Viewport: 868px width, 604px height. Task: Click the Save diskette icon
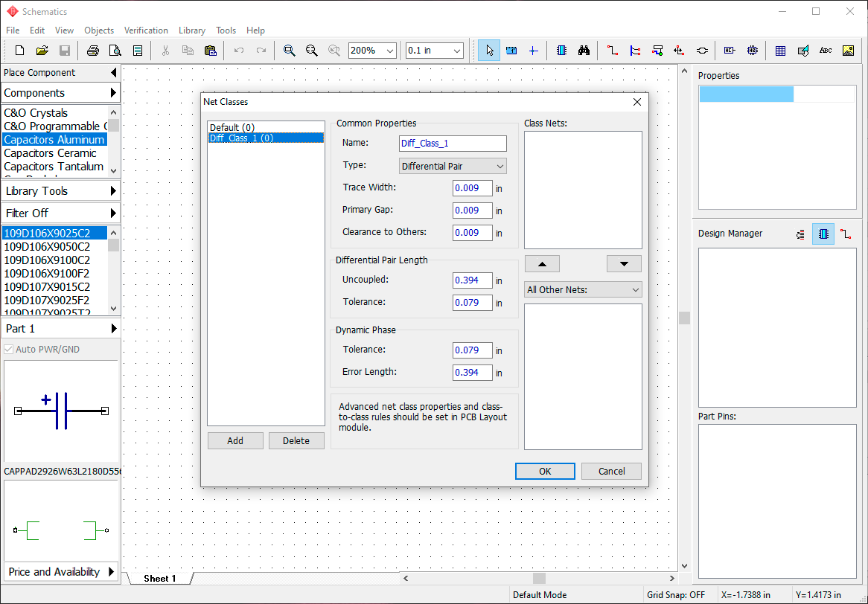(65, 51)
